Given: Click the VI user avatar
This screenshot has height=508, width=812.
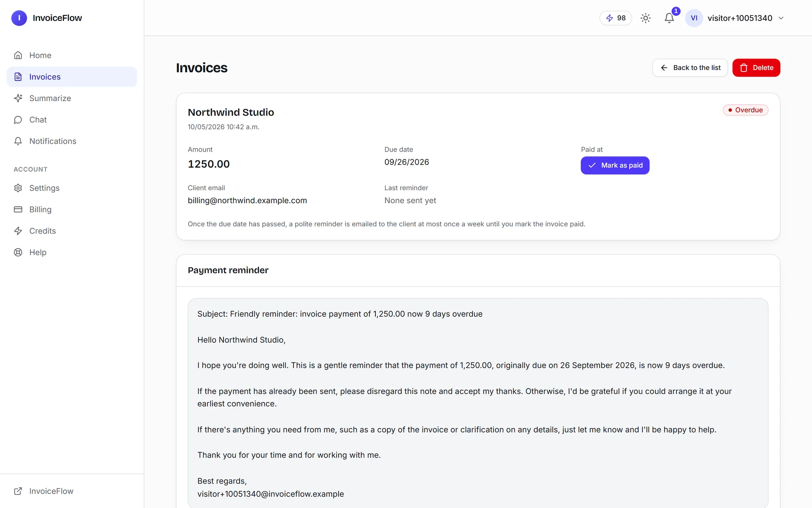Looking at the screenshot, I should pyautogui.click(x=694, y=18).
